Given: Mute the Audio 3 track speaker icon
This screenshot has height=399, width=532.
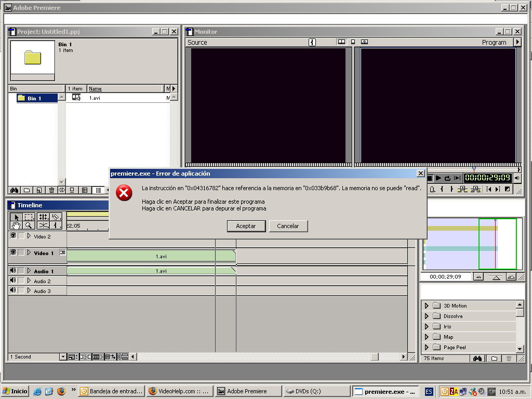Looking at the screenshot, I should (13, 290).
